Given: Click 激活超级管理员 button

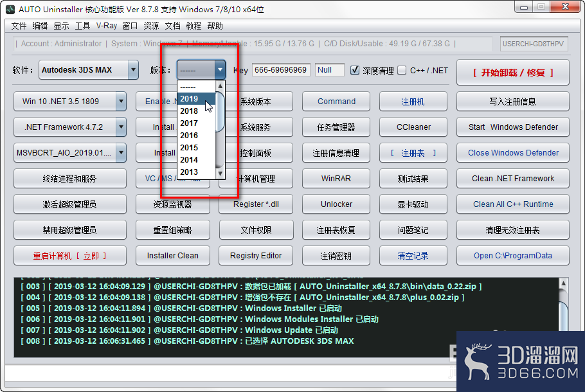Looking at the screenshot, I should tap(70, 204).
